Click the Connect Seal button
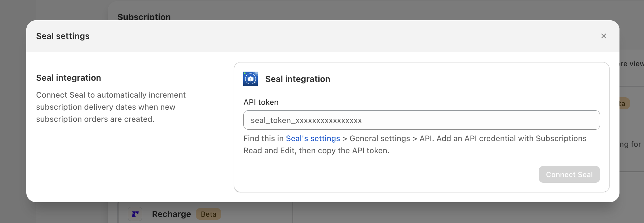 (x=569, y=174)
